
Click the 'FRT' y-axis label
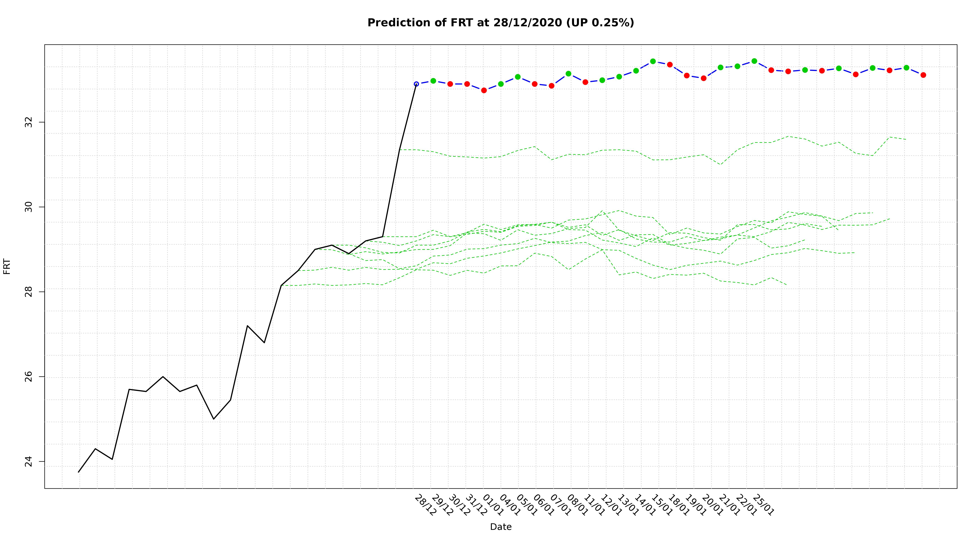7,266
